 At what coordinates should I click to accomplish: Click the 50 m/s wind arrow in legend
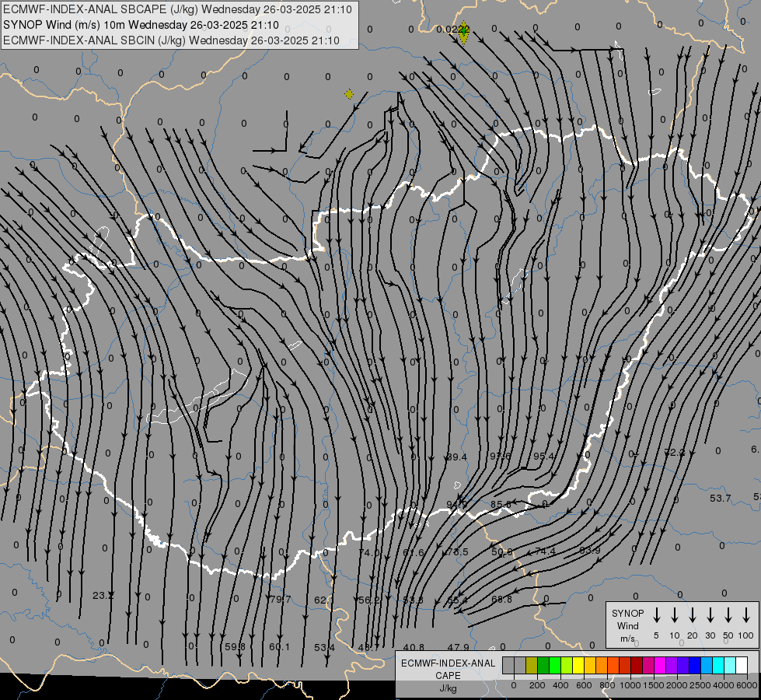728,614
